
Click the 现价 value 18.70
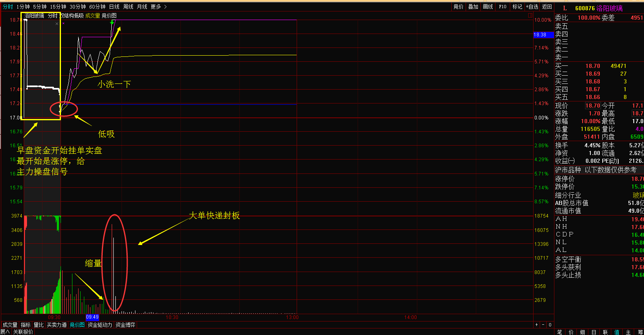coord(593,106)
